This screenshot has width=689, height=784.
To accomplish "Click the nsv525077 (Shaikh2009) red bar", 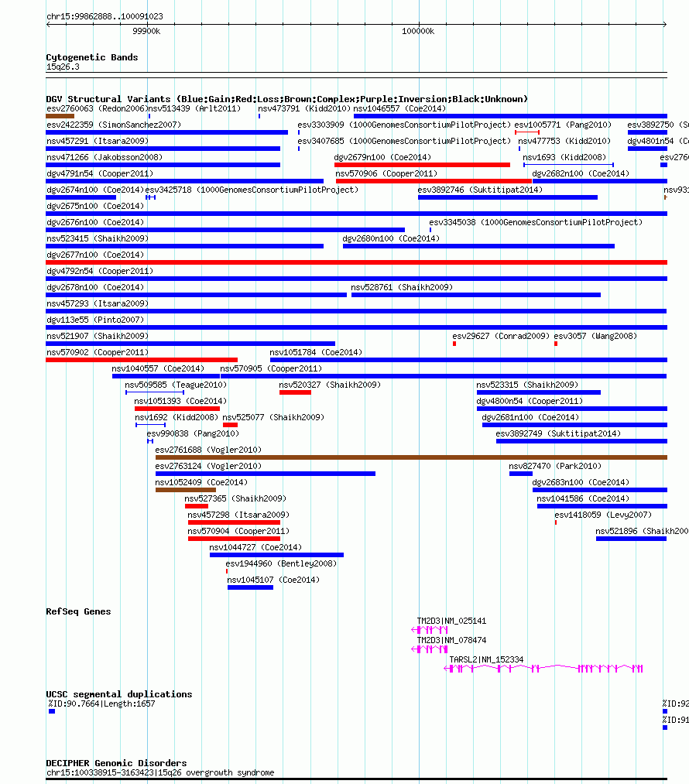I will (230, 425).
